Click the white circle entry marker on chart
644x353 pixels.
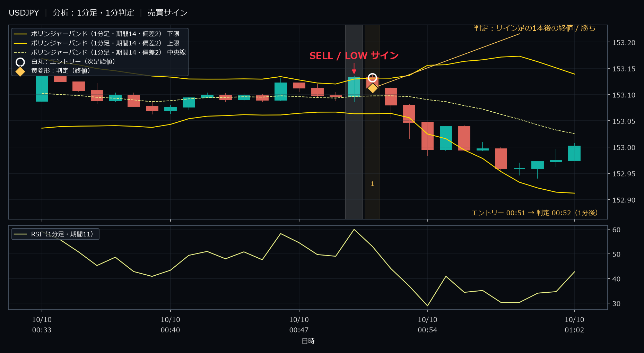point(372,78)
